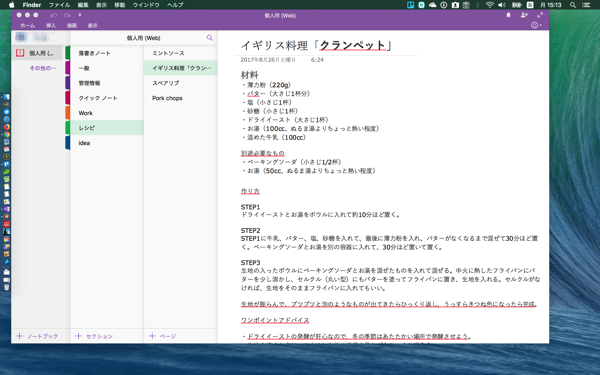Click the STEP1 label in the note
This screenshot has height=375, width=600.
click(250, 207)
